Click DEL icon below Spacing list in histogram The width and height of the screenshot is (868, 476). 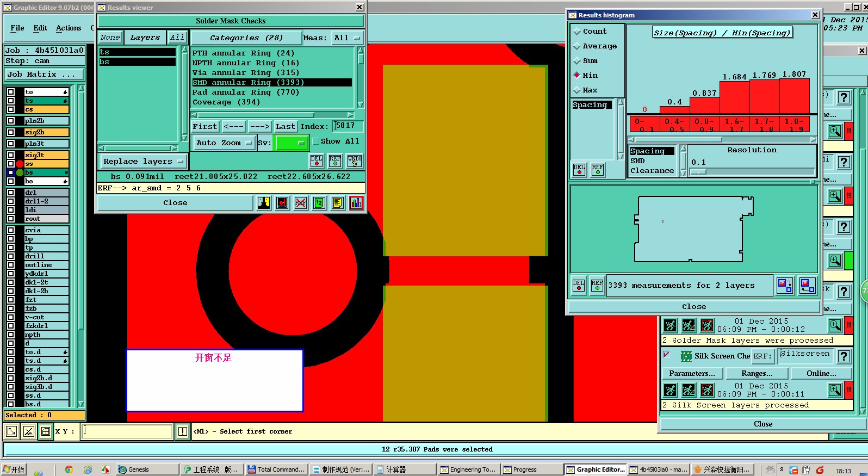click(579, 170)
